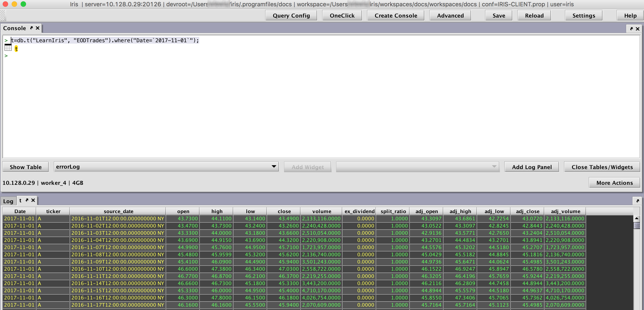Screen dimensions: 644x310
Task: Switch to the Log tab
Action: 8,201
